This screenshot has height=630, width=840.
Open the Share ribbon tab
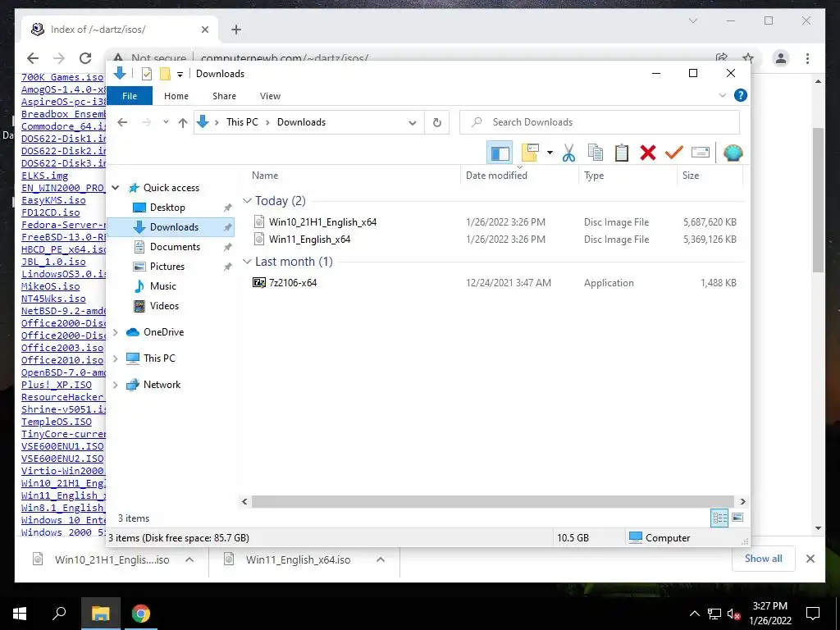pos(224,96)
